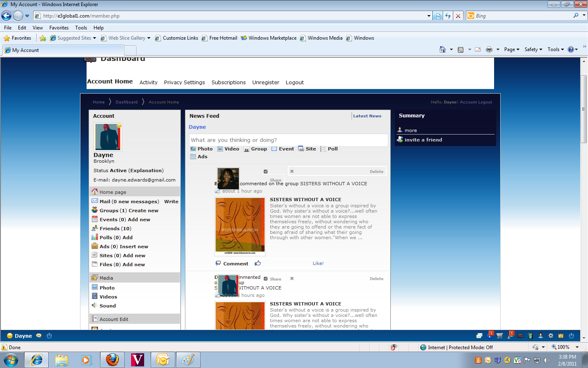Click the invite a friend link
This screenshot has width=588, height=368.
point(423,140)
